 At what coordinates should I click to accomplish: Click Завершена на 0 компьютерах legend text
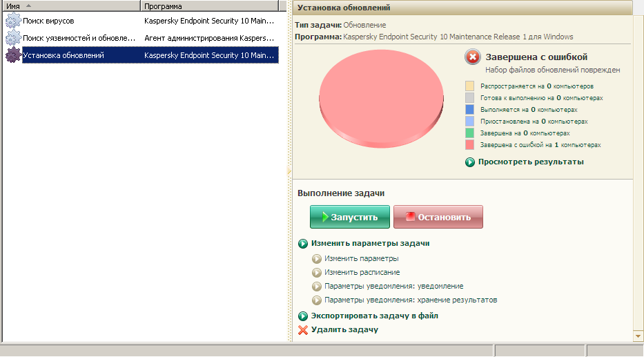coord(525,133)
